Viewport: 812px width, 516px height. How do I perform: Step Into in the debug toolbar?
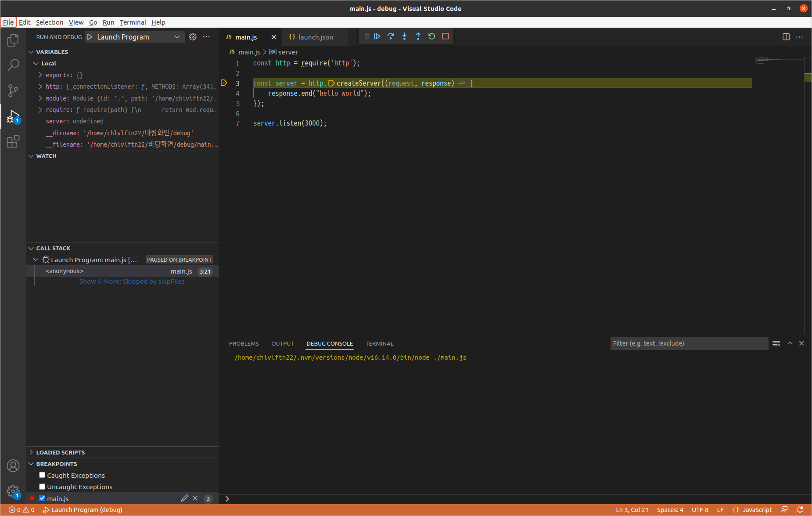pyautogui.click(x=404, y=36)
